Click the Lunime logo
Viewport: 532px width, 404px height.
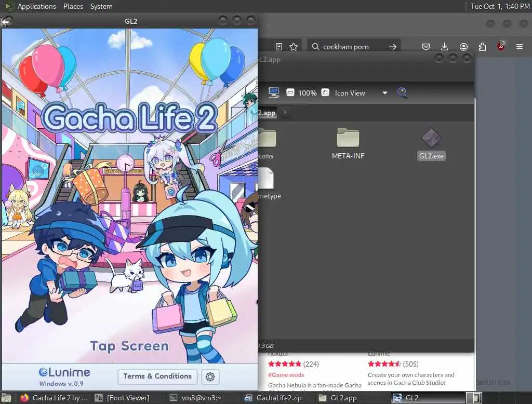64,372
